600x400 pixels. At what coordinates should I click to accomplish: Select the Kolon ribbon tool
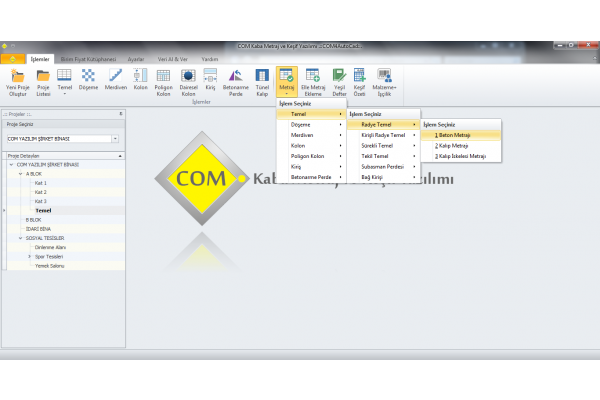[140, 82]
